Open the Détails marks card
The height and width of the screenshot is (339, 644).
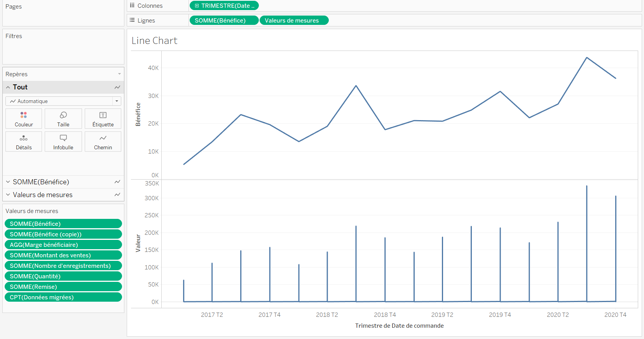pos(24,142)
